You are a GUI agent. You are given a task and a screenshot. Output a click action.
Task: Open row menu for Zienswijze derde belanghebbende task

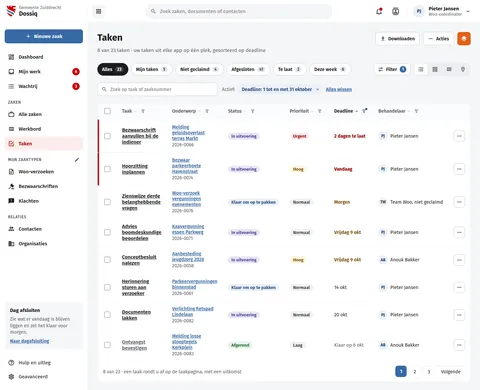[x=459, y=202]
